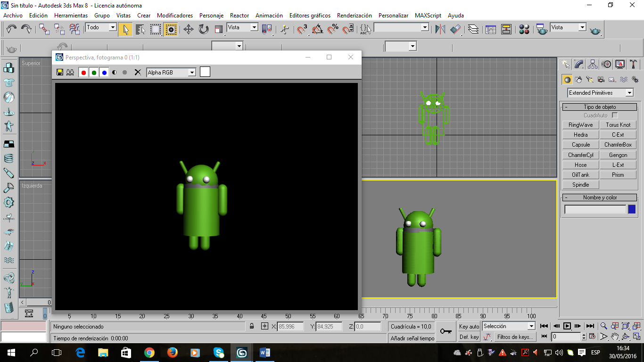
Task: Enable the CuadrAuto checkbox
Action: (615, 115)
